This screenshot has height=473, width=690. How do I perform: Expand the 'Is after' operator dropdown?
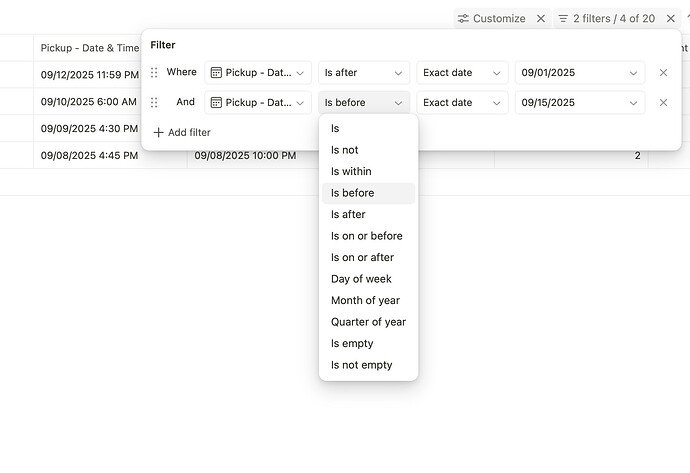(363, 73)
